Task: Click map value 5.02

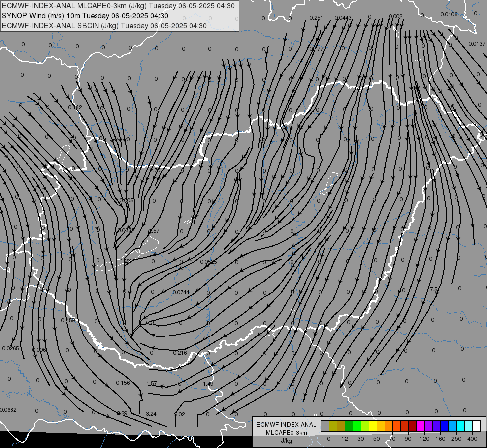Action: click(180, 414)
